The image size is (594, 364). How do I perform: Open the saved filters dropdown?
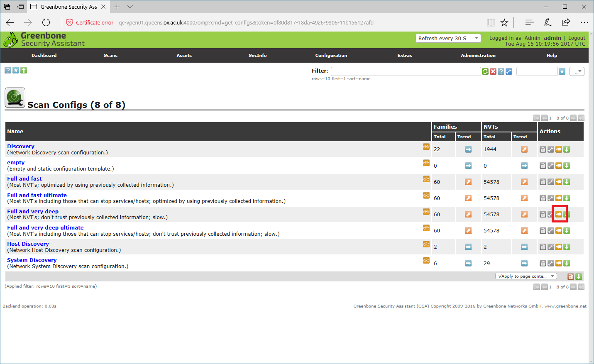click(x=577, y=71)
